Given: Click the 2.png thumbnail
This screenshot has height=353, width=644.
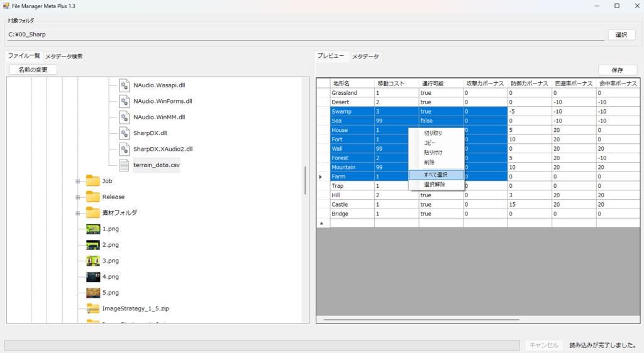Looking at the screenshot, I should (93, 245).
